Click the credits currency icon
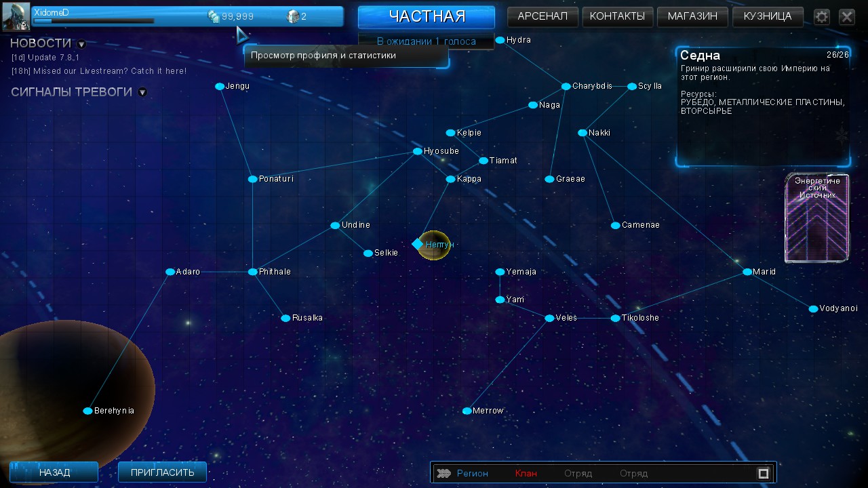The height and width of the screenshot is (488, 868). pyautogui.click(x=214, y=16)
